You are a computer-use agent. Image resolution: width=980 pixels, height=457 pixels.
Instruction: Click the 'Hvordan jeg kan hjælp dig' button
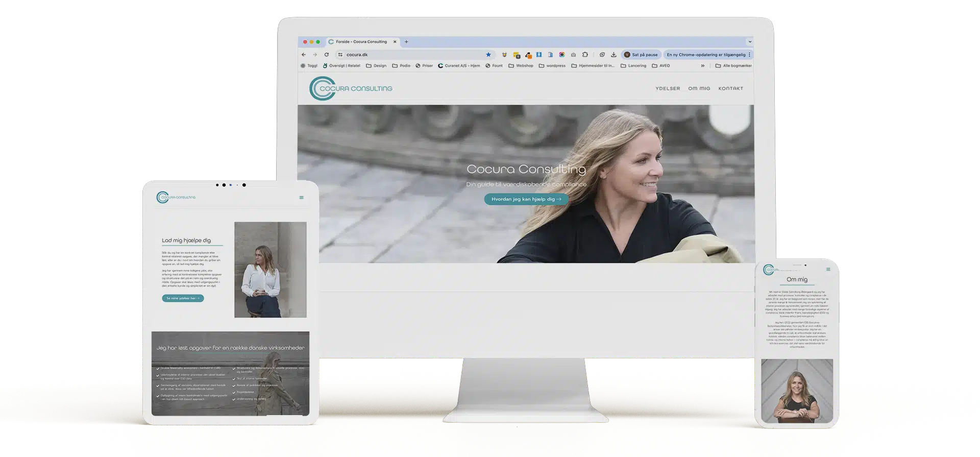(x=526, y=199)
